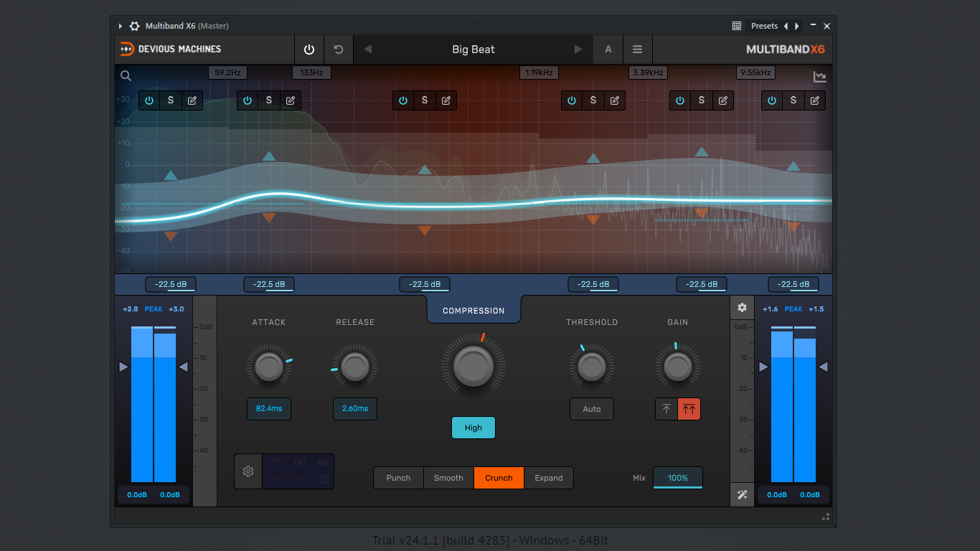Viewport: 980px width, 551px height.
Task: Open the advanced settings gear beside LH panel
Action: click(x=248, y=471)
